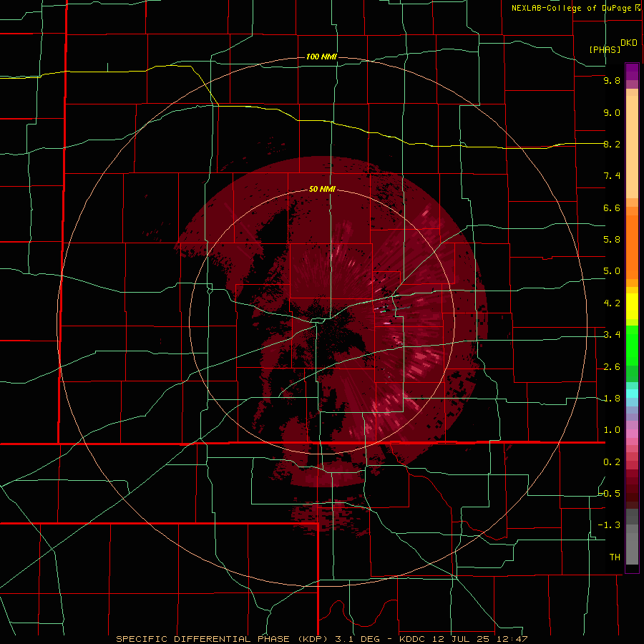Select the 9.0 value on the scale
The image size is (644, 644).
612,112
